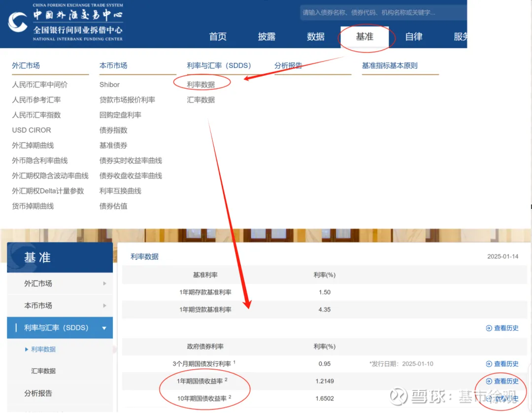Click 查看历史 for 3个月期国债发行利率
The width and height of the screenshot is (532, 413).
coord(502,364)
